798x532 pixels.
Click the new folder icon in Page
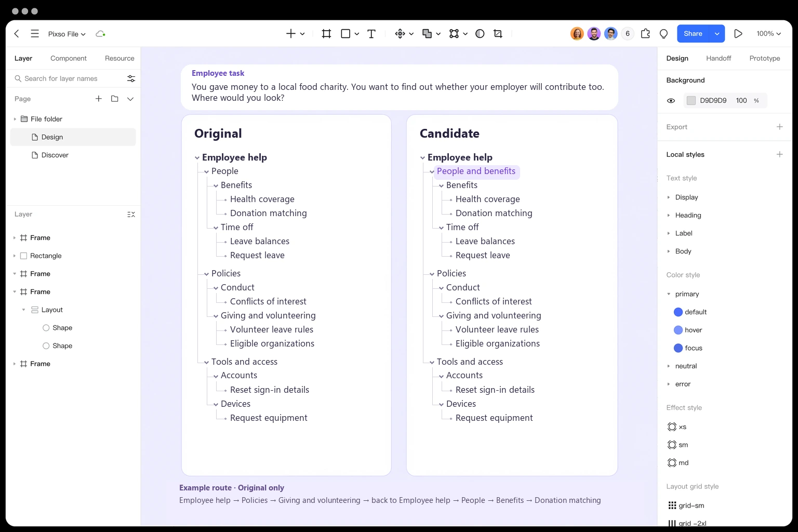pyautogui.click(x=115, y=99)
